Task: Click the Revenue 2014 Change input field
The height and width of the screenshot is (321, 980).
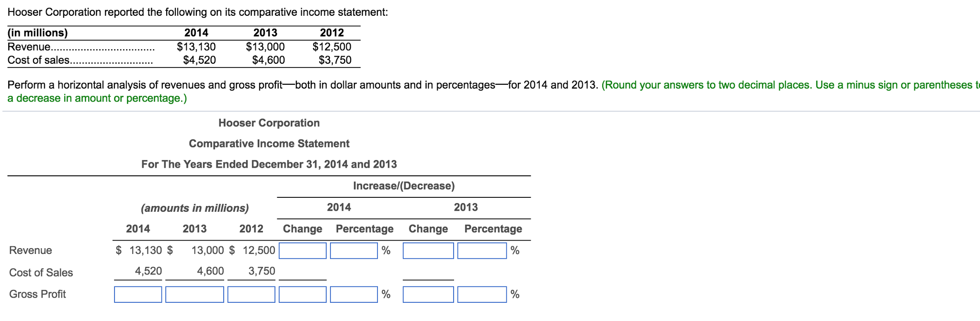Action: 303,251
